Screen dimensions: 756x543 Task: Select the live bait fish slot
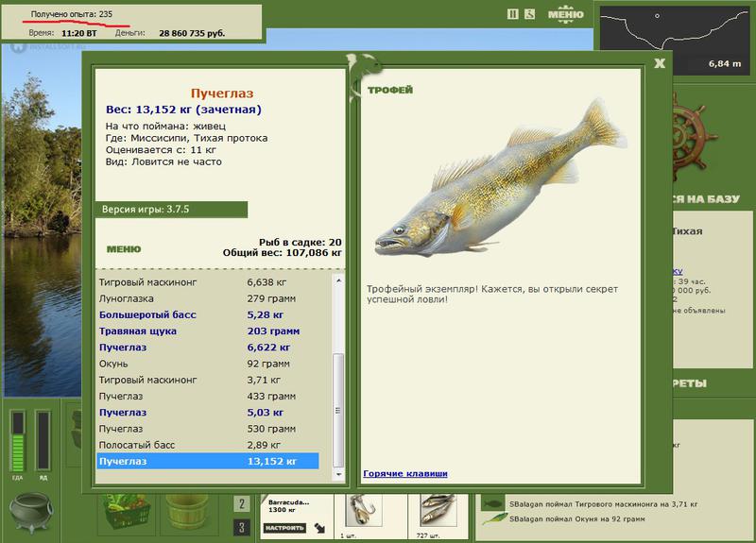pyautogui.click(x=438, y=511)
